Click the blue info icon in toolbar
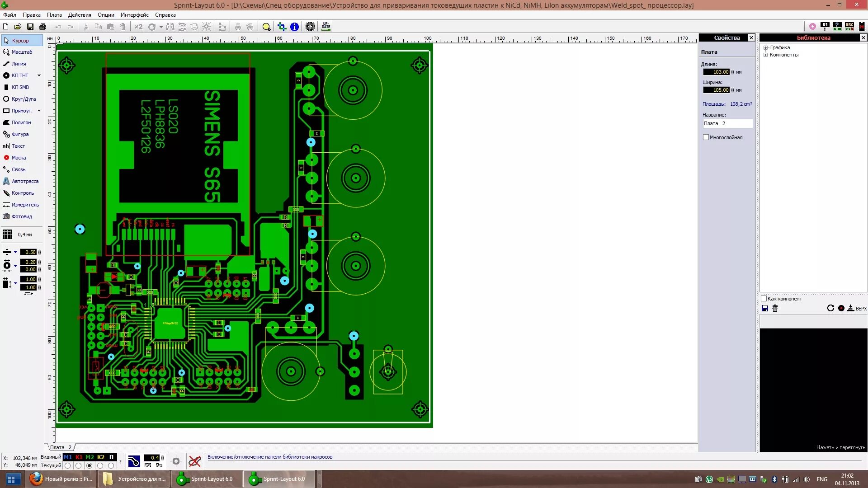The image size is (868, 488). 294,27
